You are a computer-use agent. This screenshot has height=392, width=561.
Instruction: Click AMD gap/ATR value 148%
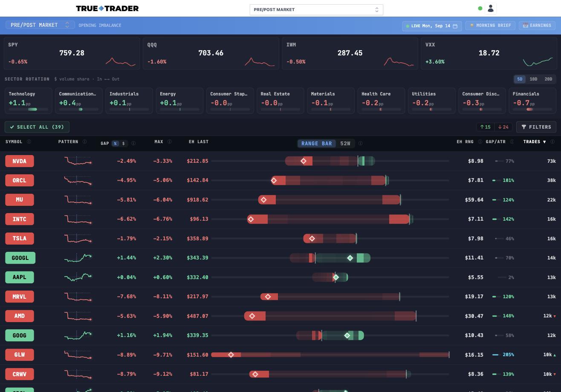508,316
